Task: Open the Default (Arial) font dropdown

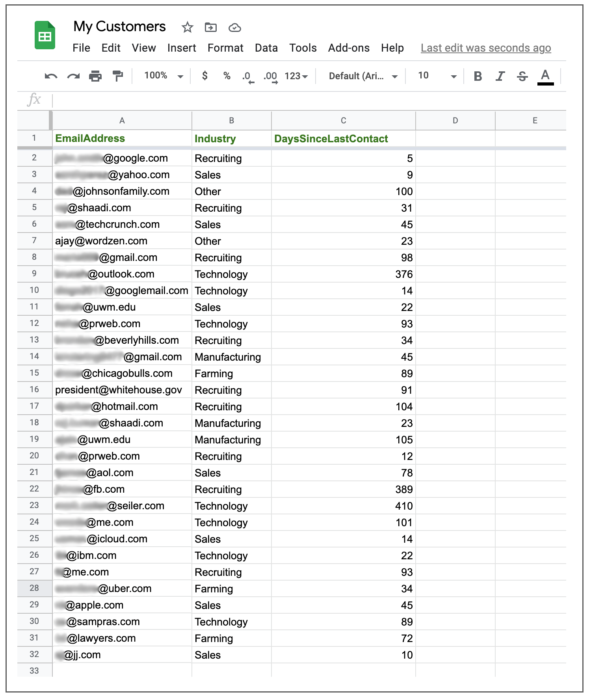Action: tap(363, 76)
